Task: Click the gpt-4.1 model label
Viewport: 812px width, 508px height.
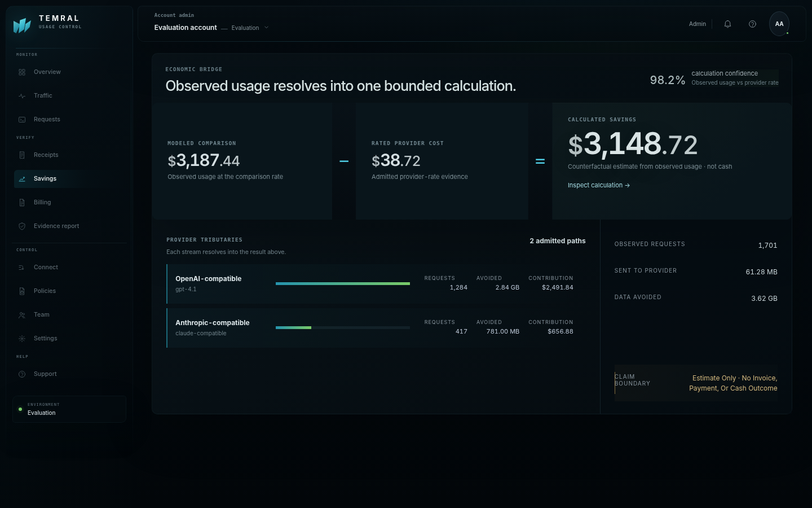Action: (186, 289)
